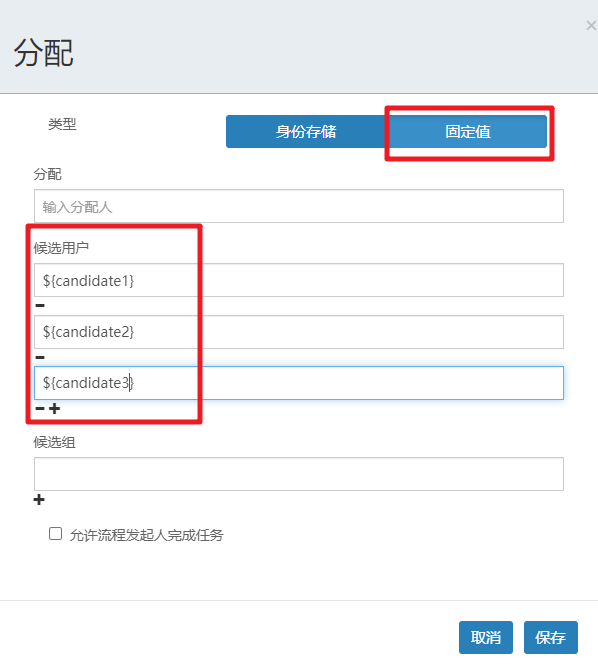Close the 分配 dialog with X icon
598x672 pixels.
(x=591, y=26)
